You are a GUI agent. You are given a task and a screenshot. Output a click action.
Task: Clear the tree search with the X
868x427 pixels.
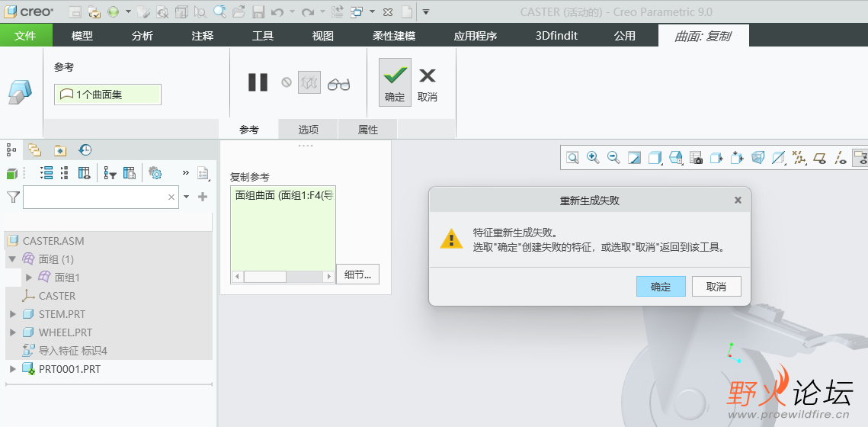click(171, 197)
